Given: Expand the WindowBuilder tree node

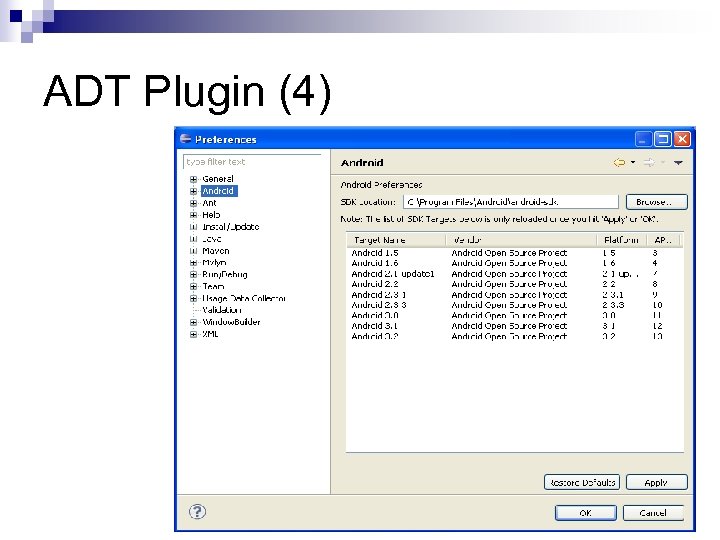Looking at the screenshot, I should [193, 322].
